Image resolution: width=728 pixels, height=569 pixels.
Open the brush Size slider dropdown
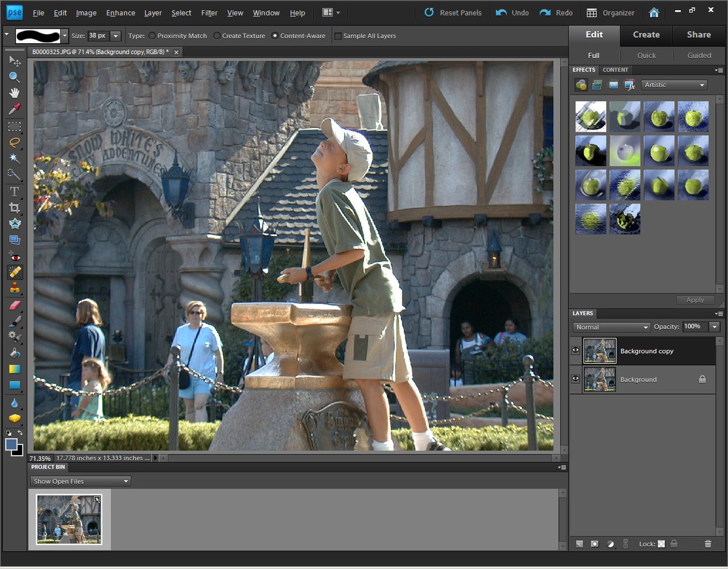click(x=115, y=36)
